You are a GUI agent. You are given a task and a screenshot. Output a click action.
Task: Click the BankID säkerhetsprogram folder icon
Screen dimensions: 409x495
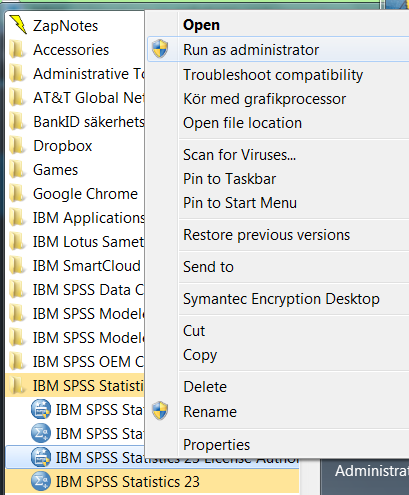point(17,122)
